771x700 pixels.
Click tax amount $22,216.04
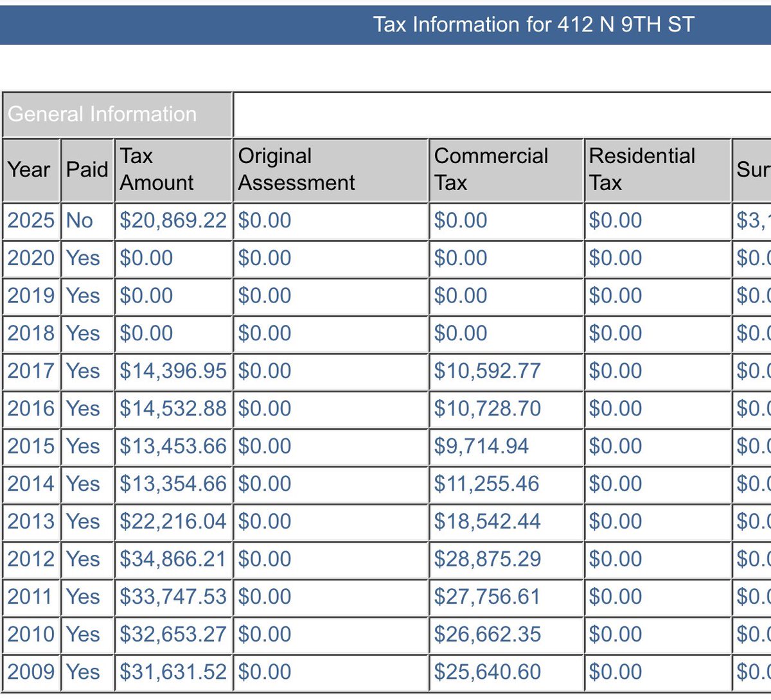click(x=173, y=521)
